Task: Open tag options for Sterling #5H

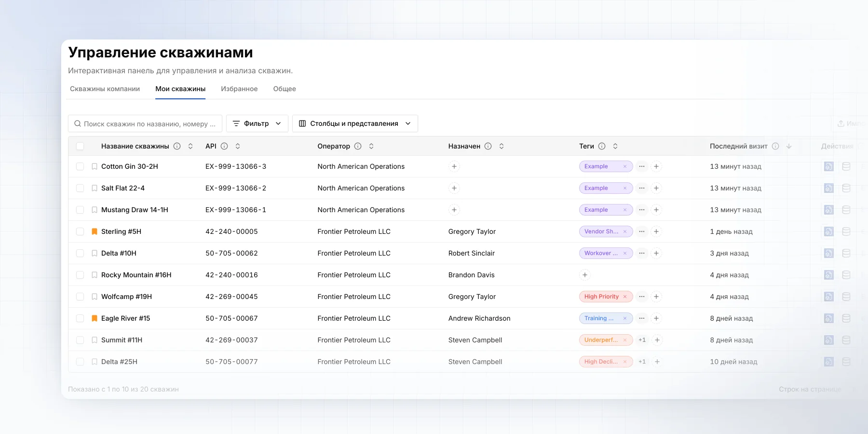Action: pyautogui.click(x=642, y=231)
